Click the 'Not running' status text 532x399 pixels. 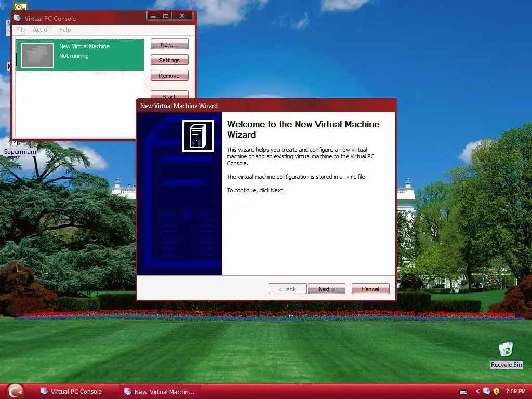74,56
